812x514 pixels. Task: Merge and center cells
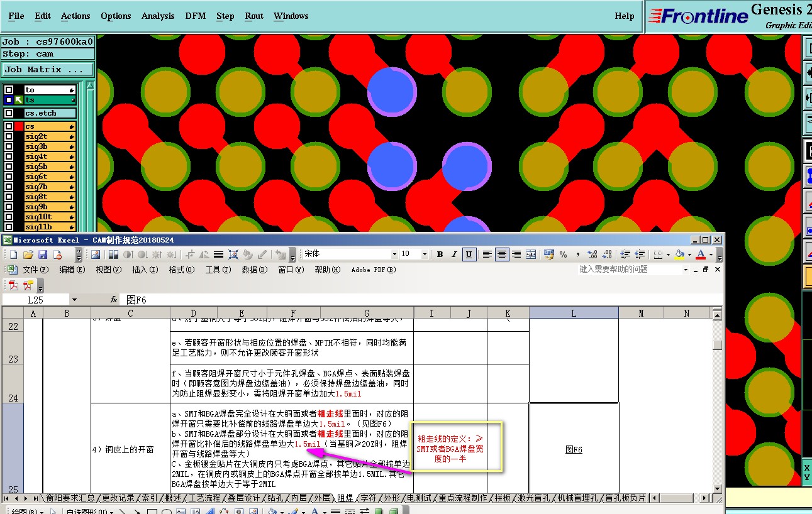point(531,254)
